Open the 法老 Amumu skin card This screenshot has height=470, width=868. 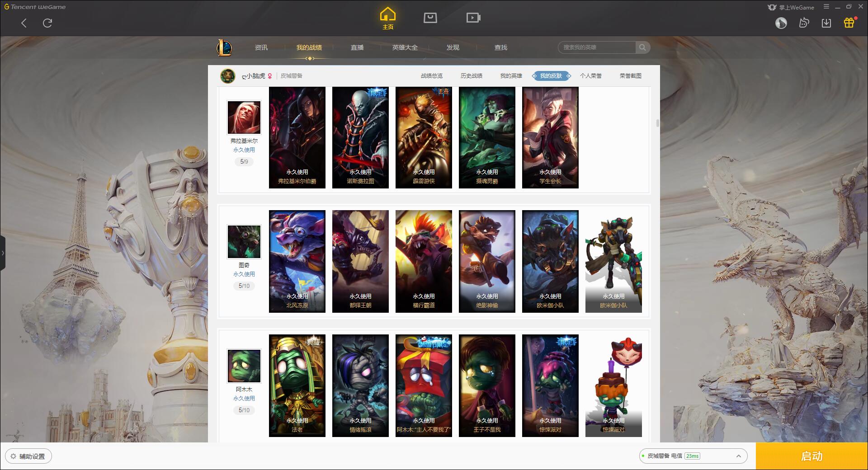pos(297,385)
